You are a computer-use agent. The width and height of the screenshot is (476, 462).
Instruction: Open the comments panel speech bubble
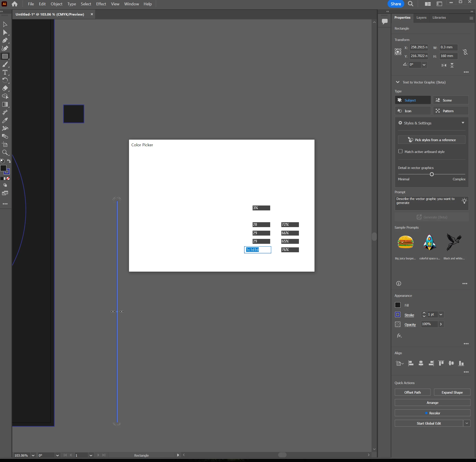pos(384,21)
